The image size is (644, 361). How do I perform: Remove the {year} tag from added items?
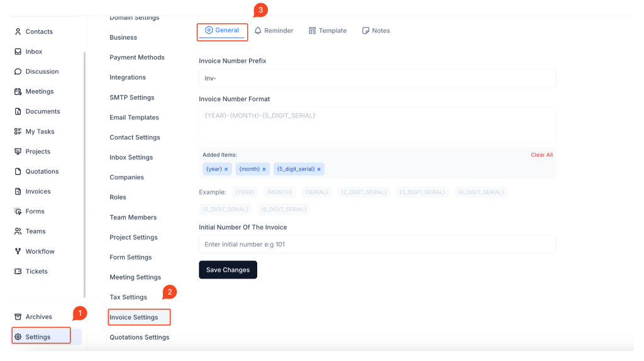tap(226, 169)
